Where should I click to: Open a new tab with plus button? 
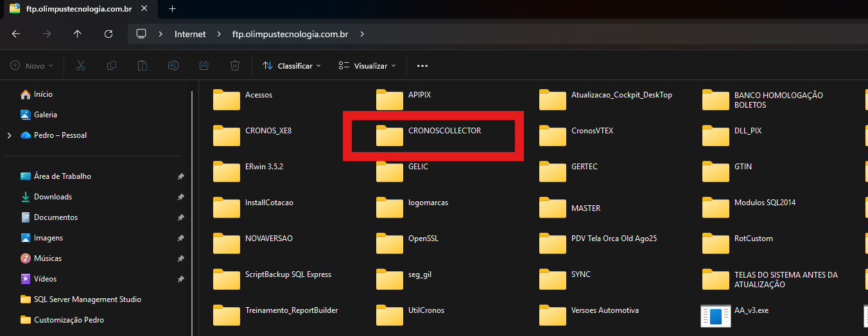pyautogui.click(x=172, y=9)
